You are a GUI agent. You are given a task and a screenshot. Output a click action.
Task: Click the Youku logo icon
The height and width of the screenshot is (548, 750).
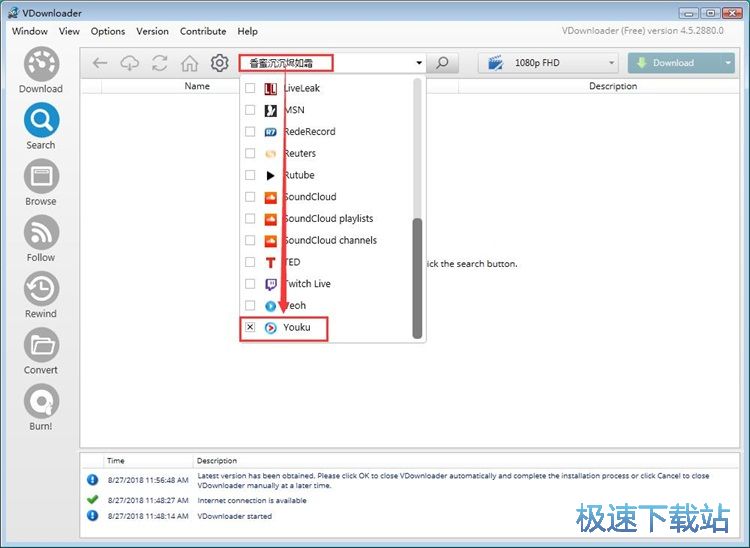coord(271,328)
